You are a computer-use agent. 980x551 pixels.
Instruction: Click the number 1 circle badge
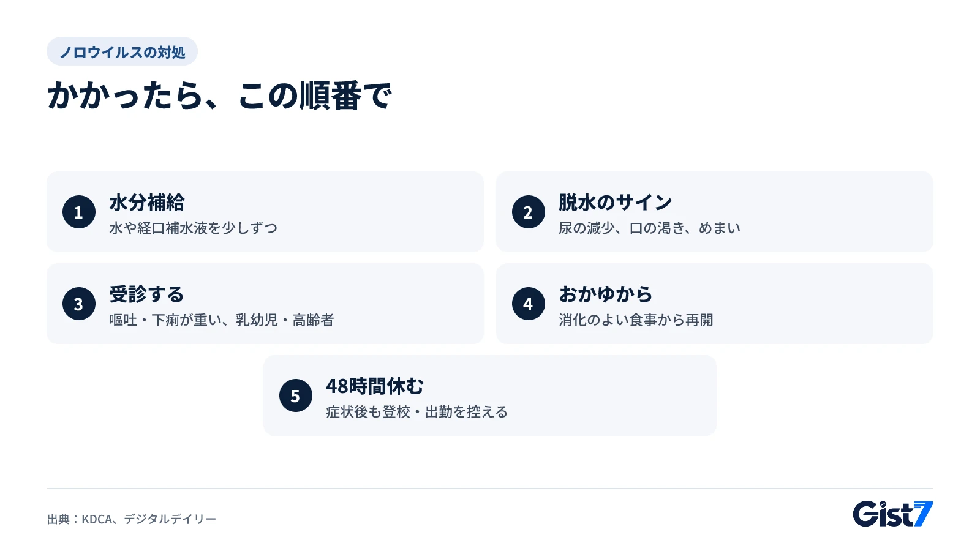[x=79, y=212]
